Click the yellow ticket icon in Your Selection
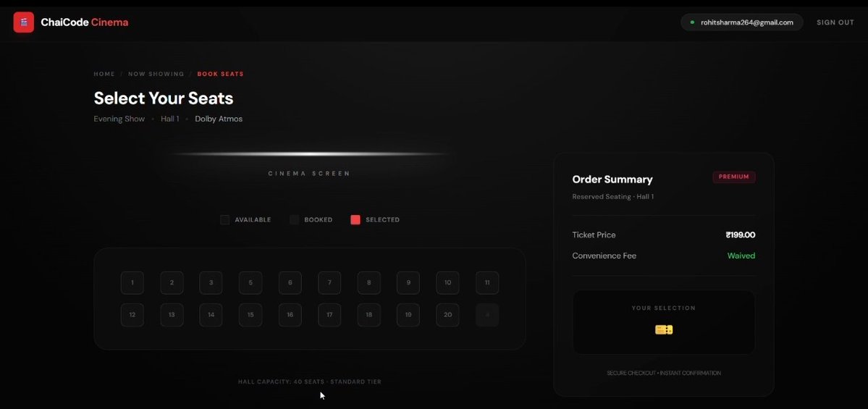 664,330
